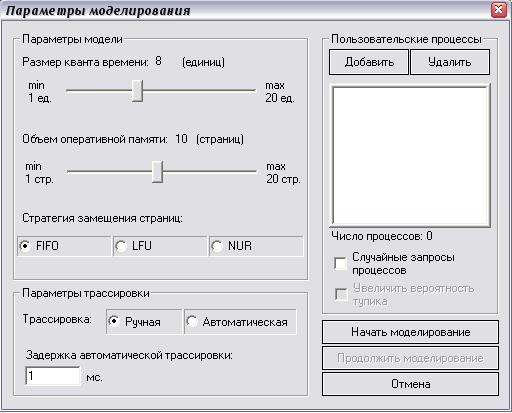Click the 'Объем оперативной памяти:' label
Image resolution: width=512 pixels, height=413 pixels.
pyautogui.click(x=95, y=139)
